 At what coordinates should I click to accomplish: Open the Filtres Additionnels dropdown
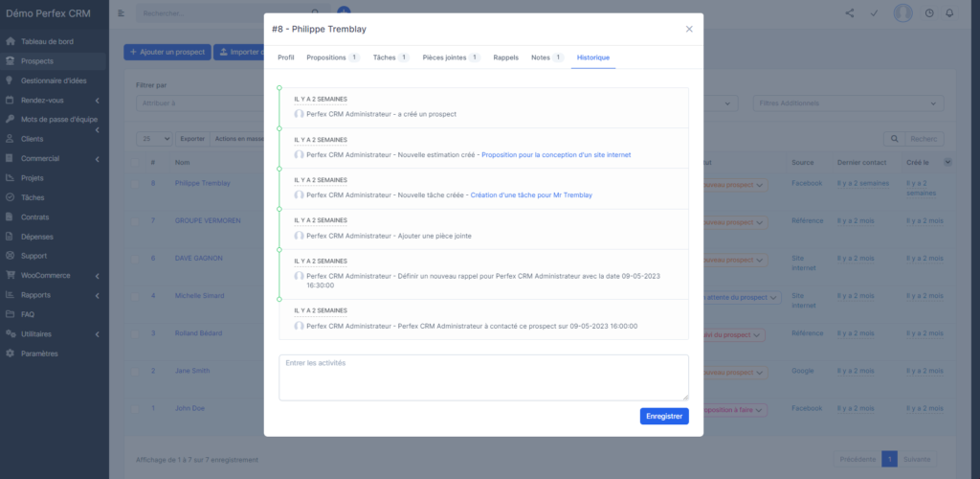pos(848,103)
